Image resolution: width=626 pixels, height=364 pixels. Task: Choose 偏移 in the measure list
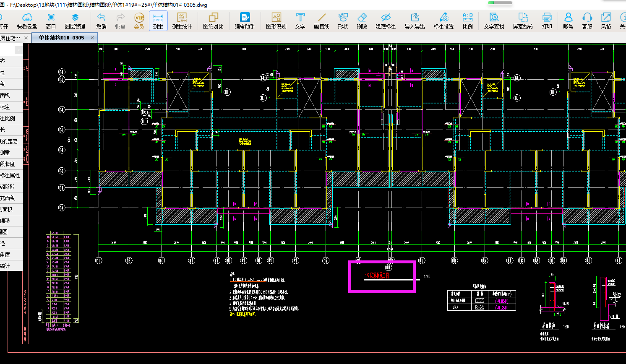coord(11,221)
